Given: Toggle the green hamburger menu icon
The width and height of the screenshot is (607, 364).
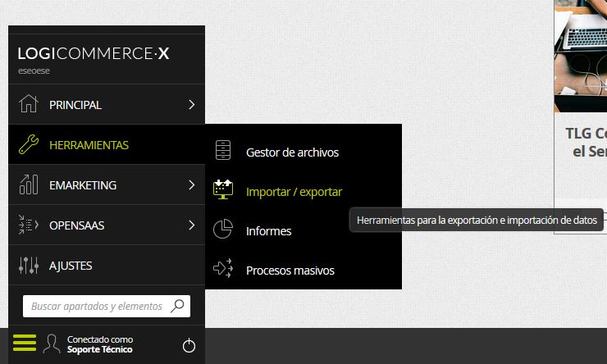Looking at the screenshot, I should 25,343.
